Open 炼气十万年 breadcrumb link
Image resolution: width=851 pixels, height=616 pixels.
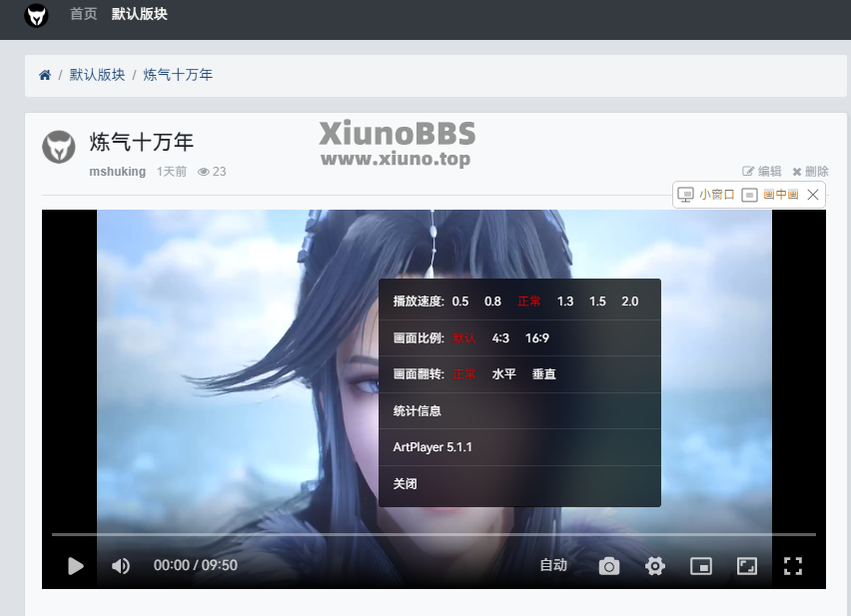tap(178, 75)
